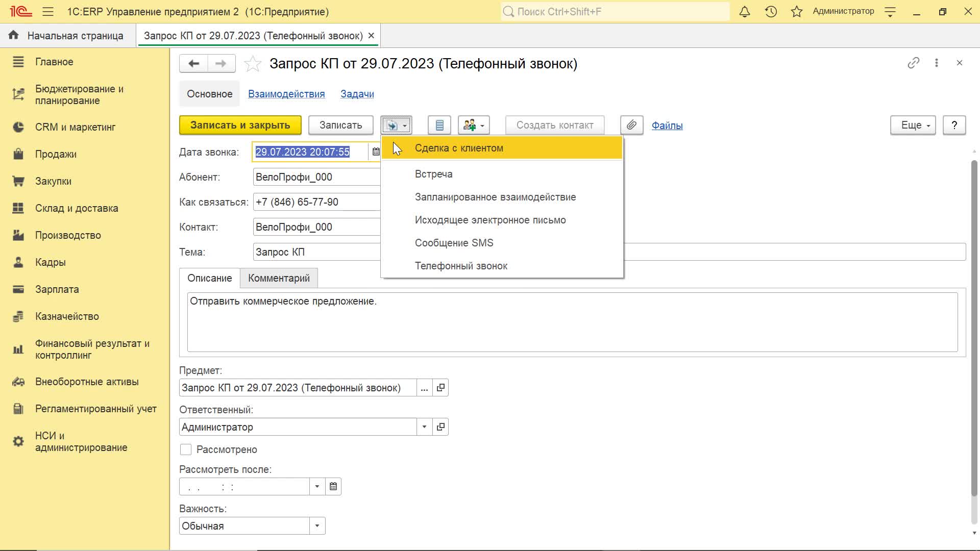Click the document report icon button
Screen dimensions: 980x551
[439, 125]
